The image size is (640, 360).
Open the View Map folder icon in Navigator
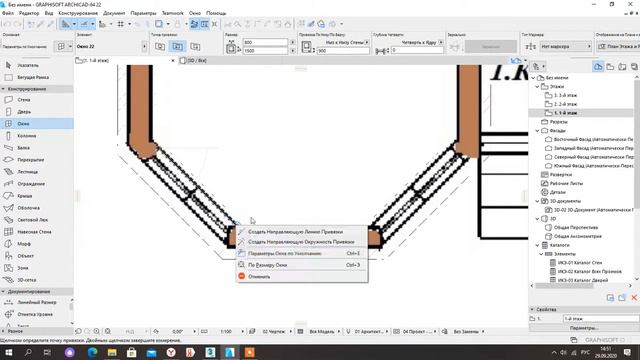(610, 67)
